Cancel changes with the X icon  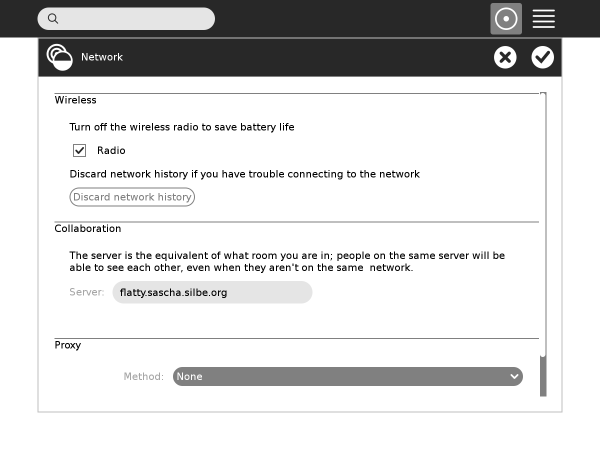click(505, 57)
